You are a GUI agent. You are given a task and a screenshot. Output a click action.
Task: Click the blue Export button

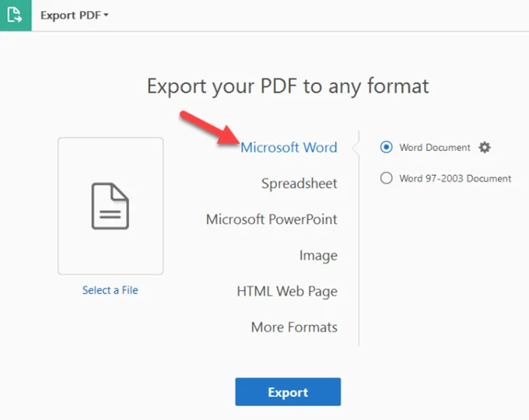(x=288, y=392)
